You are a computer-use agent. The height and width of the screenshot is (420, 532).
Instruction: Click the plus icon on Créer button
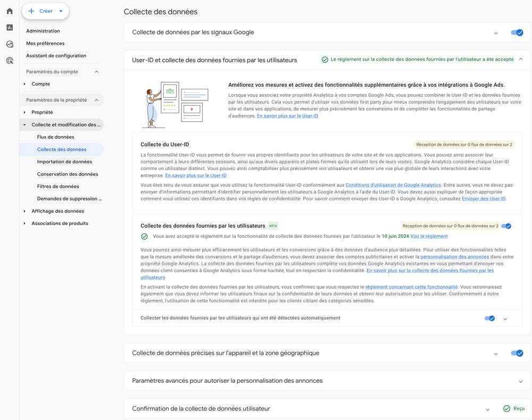pos(31,11)
